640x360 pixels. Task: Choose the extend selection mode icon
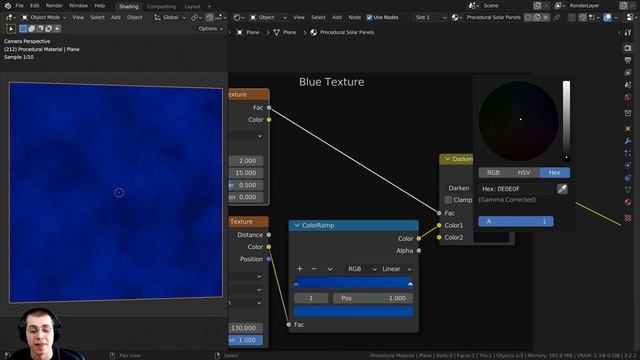pyautogui.click(x=32, y=29)
